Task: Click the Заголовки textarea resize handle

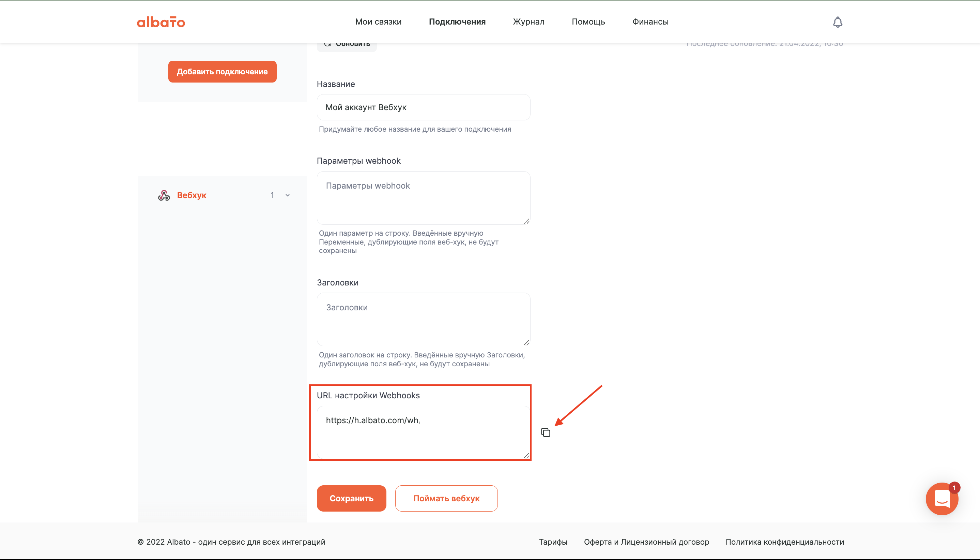Action: 527,343
